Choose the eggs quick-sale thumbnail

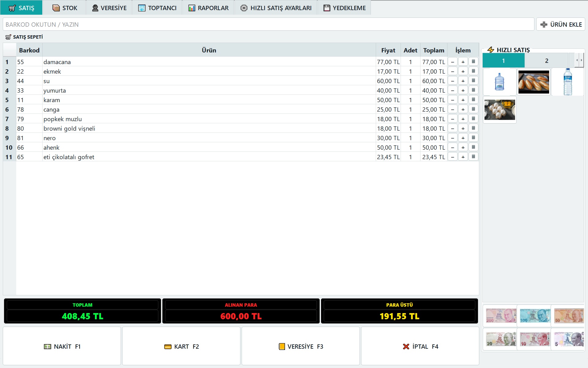pyautogui.click(x=499, y=110)
